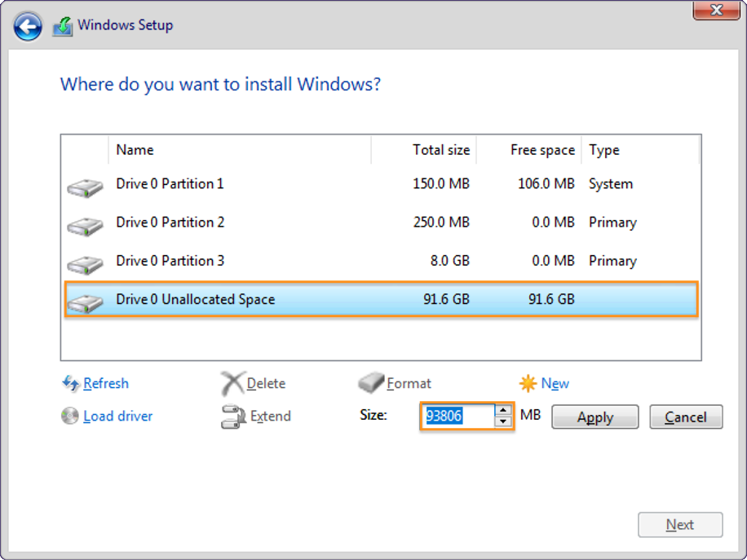This screenshot has width=747, height=560.
Task: Click into the Size input field
Action: 458,417
